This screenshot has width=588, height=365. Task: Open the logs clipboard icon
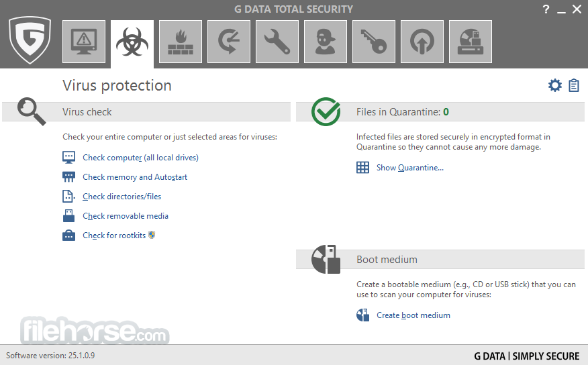coord(574,85)
